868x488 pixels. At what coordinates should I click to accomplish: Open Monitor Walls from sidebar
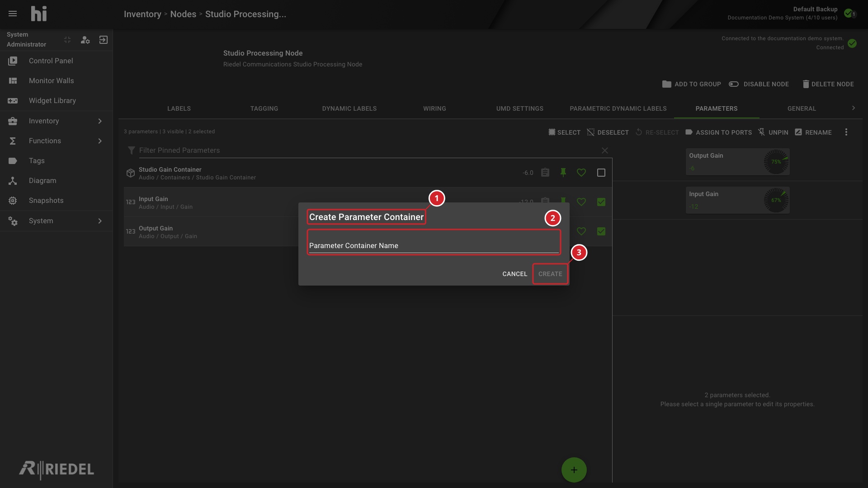56,80
